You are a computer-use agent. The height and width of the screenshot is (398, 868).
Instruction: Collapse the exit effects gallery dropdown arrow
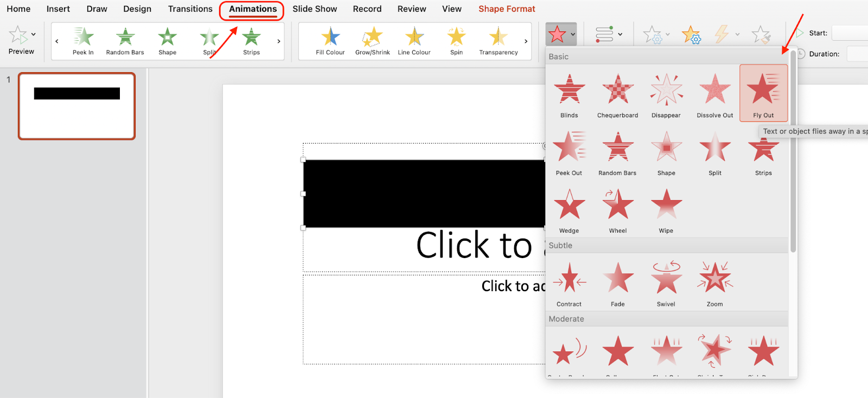tap(573, 35)
